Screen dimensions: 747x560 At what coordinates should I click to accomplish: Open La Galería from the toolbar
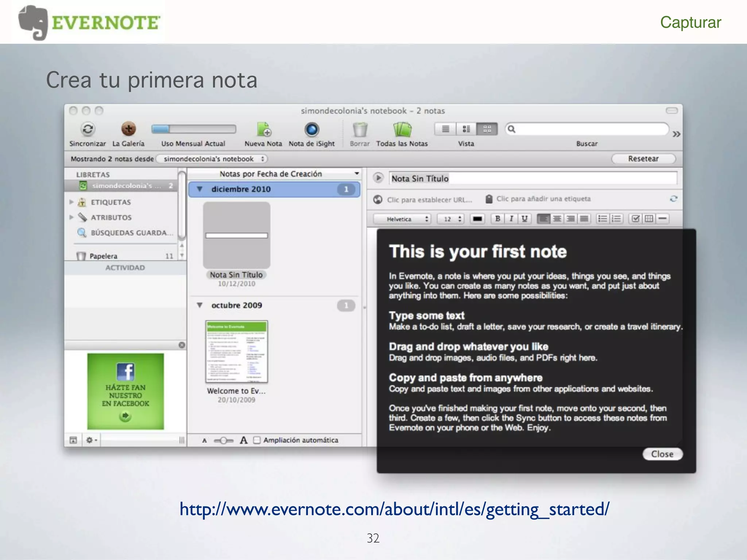(128, 129)
